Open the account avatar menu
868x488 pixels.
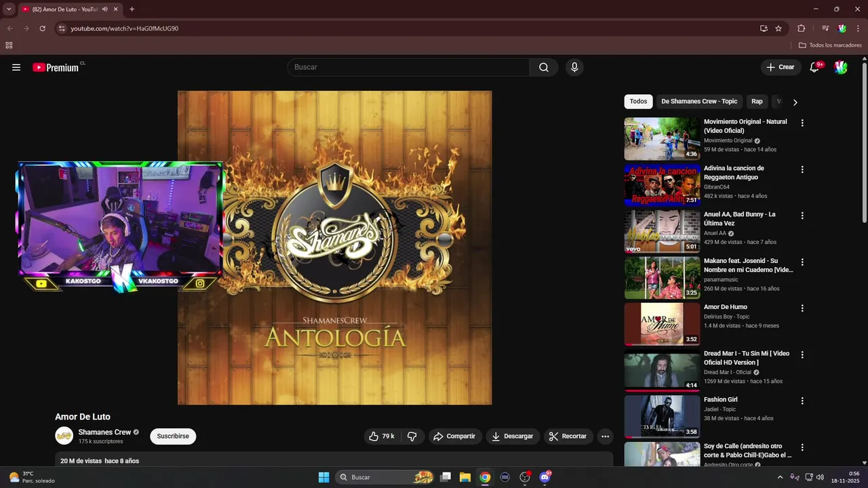click(x=841, y=67)
